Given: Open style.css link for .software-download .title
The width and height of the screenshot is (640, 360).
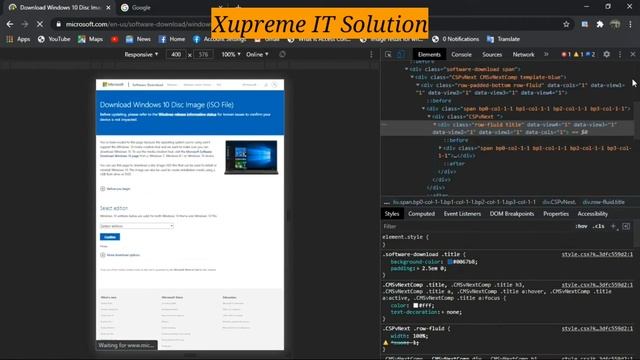Looking at the screenshot, I should click(x=597, y=254).
